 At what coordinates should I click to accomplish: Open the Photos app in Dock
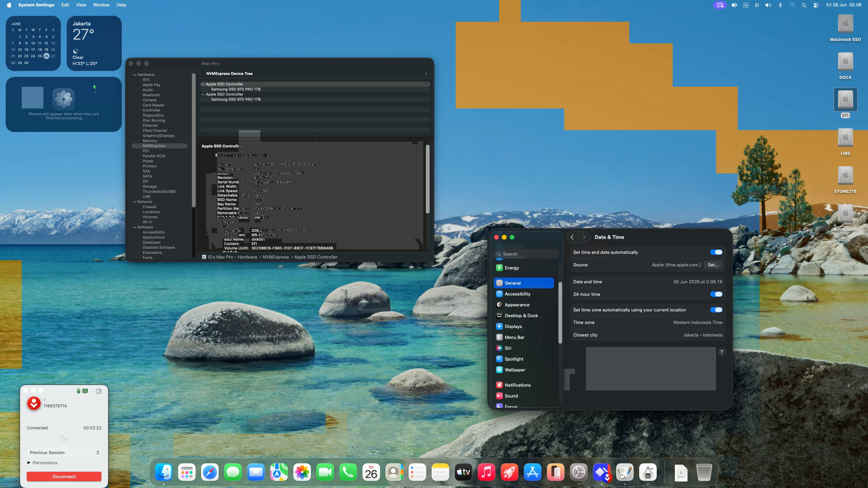coord(302,472)
